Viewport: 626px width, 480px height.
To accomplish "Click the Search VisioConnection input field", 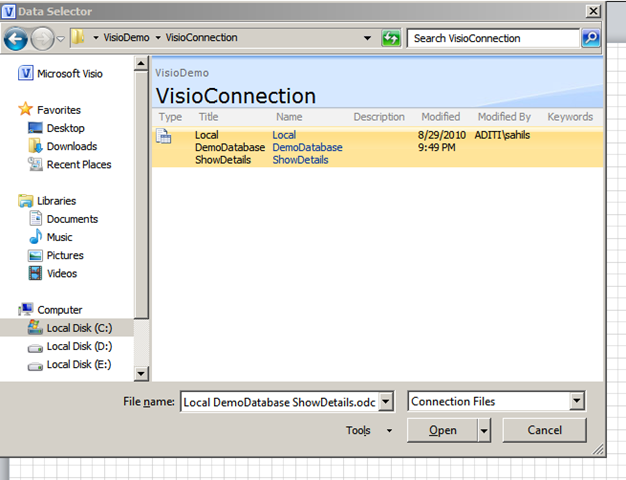I will pyautogui.click(x=493, y=38).
